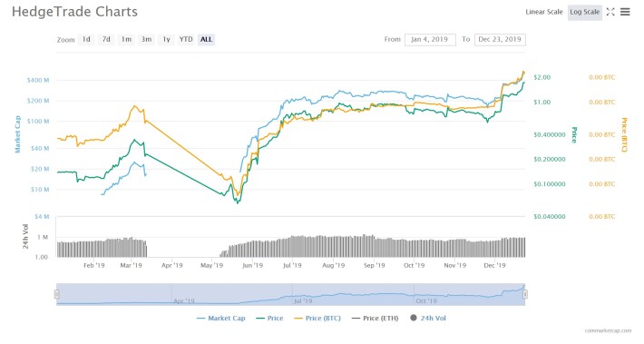Open the chart hamburger menu
This screenshot has width=644, height=344.
[625, 12]
